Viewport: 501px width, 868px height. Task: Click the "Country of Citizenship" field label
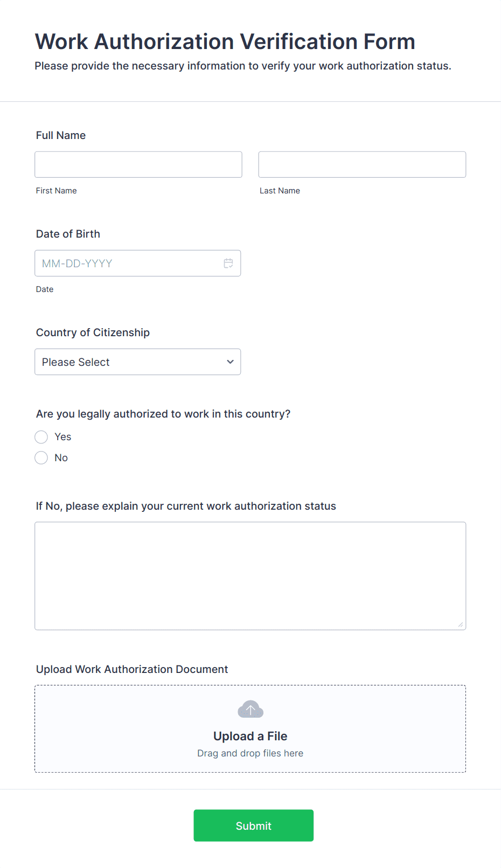point(93,332)
